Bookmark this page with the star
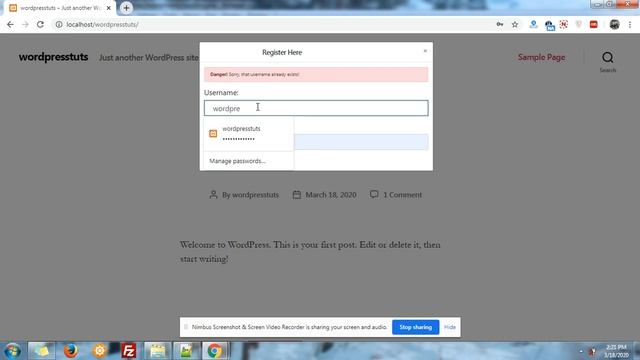640x360 pixels. 515,24
